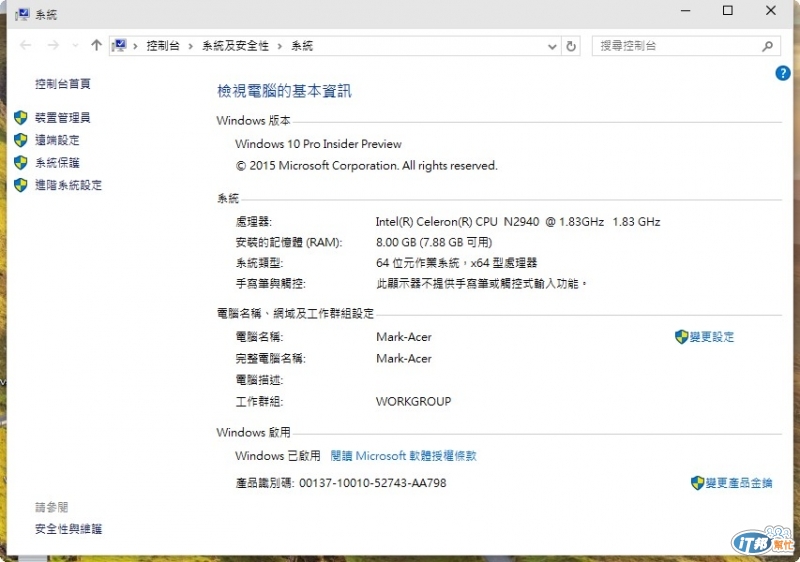Click the system window title icon
Image resolution: width=800 pixels, height=562 pixels.
(x=22, y=14)
